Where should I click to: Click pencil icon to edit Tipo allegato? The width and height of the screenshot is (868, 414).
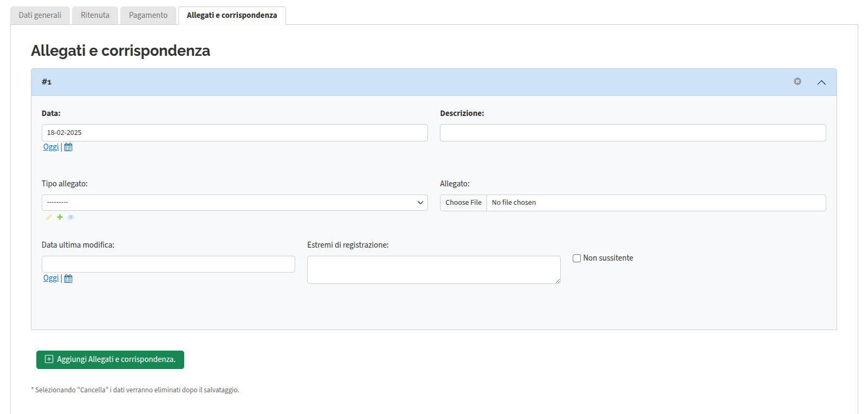[x=49, y=217]
